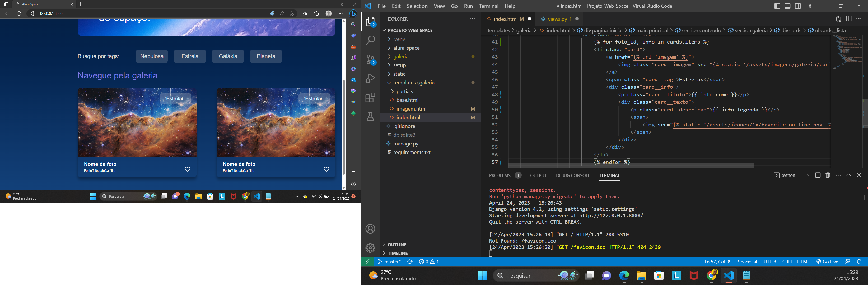Refresh the Alura Space browser page
868x285 pixels.
tap(19, 13)
